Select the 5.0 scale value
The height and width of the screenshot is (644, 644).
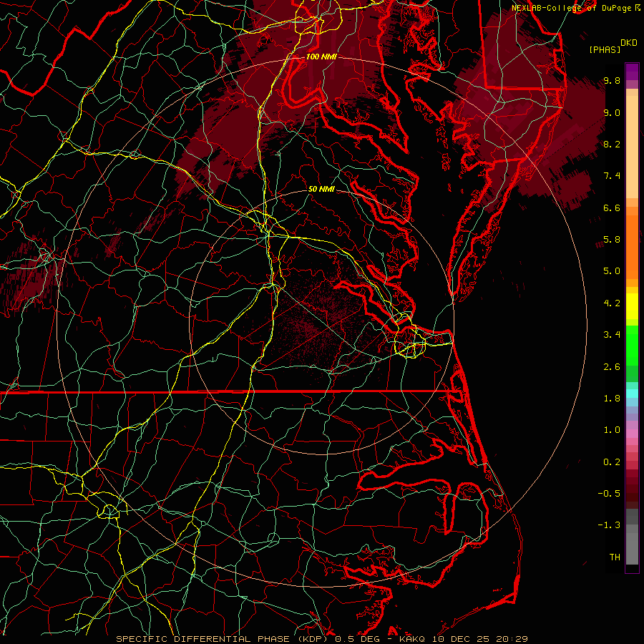pos(612,271)
